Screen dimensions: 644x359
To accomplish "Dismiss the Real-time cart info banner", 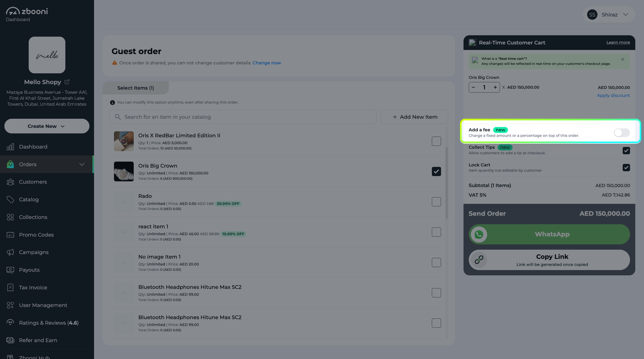I will point(623,59).
